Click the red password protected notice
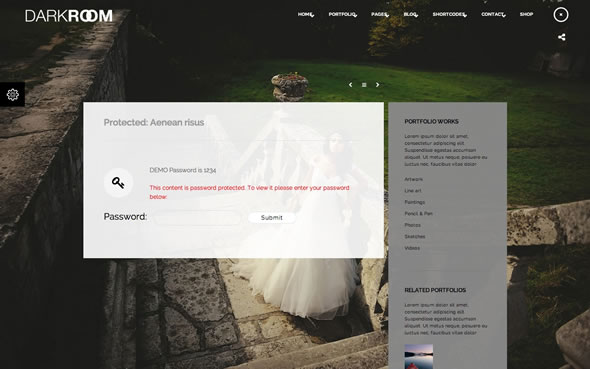 (x=249, y=192)
